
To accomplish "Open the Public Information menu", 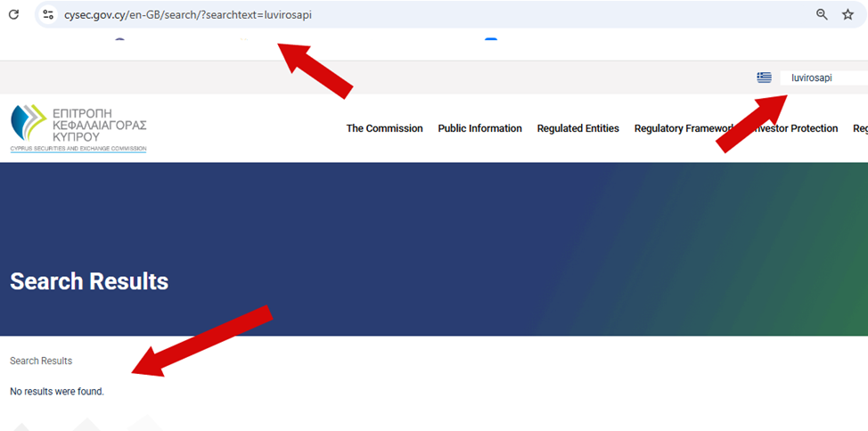I will (480, 128).
